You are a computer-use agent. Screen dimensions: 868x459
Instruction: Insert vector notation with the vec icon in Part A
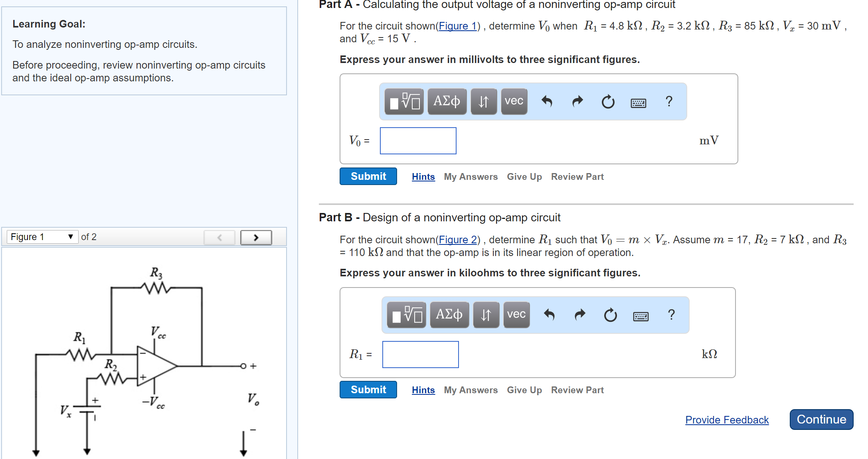(x=514, y=102)
